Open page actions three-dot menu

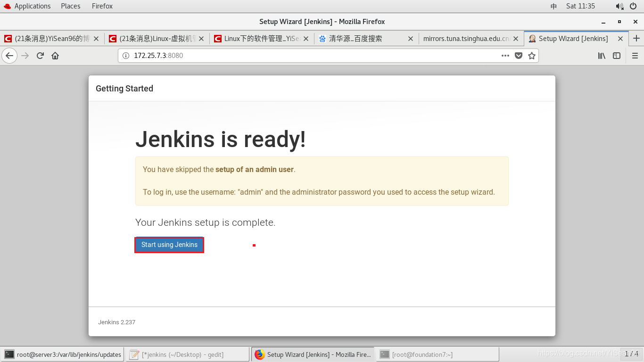[505, 56]
